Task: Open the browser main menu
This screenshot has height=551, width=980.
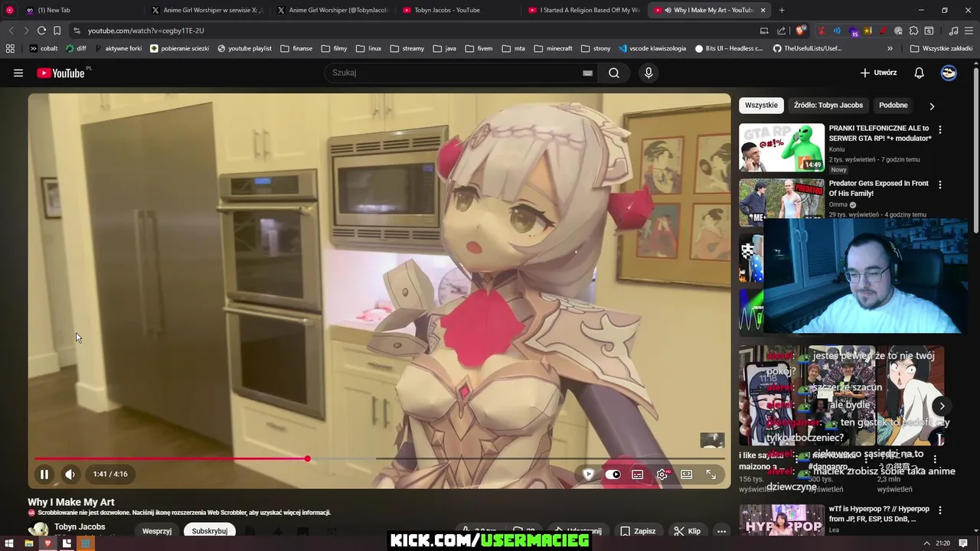Action: [x=969, y=31]
